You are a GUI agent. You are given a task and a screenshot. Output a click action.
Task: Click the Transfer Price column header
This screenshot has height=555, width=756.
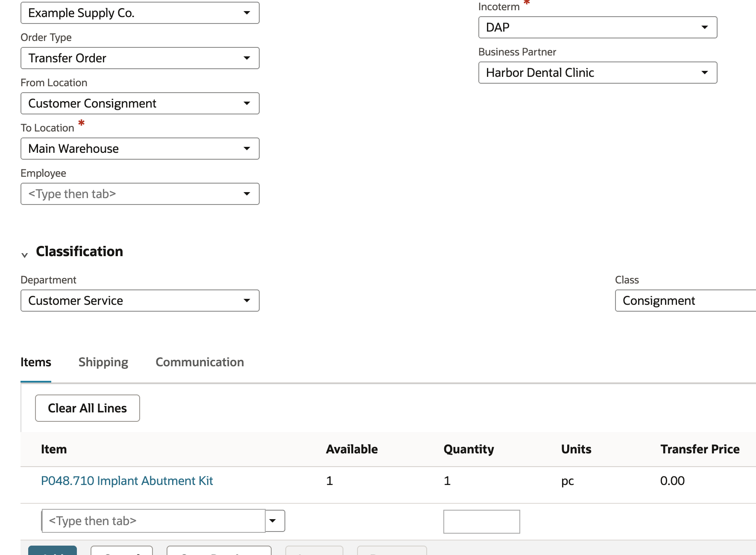[x=700, y=449]
